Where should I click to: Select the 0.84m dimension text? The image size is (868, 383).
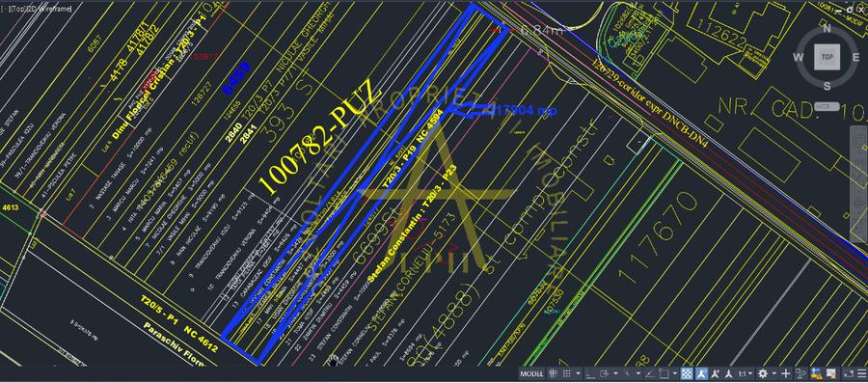pyautogui.click(x=541, y=31)
